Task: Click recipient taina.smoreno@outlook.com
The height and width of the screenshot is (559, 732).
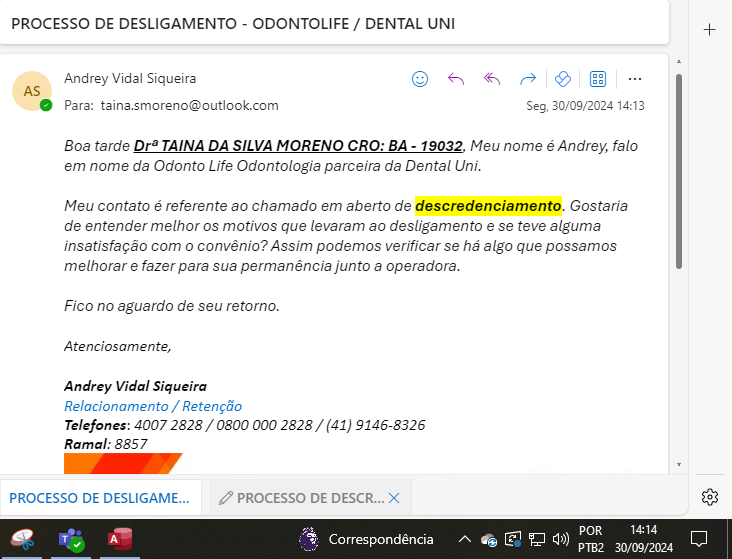Action: click(x=190, y=106)
